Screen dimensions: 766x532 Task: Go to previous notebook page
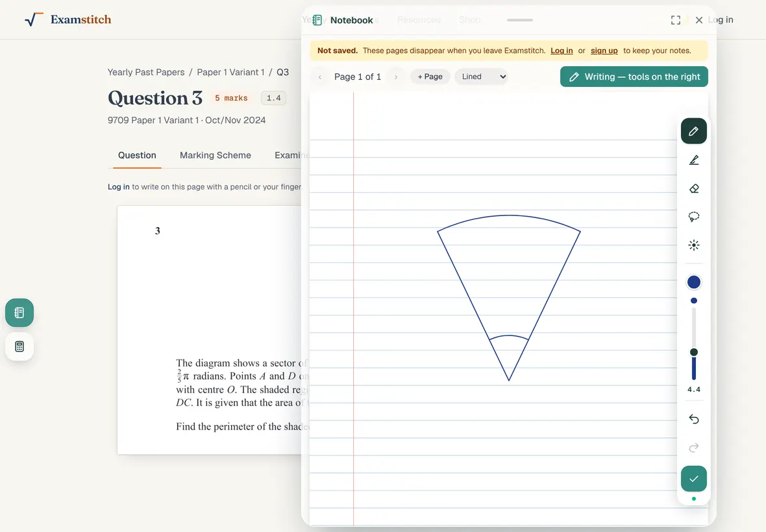tap(320, 77)
